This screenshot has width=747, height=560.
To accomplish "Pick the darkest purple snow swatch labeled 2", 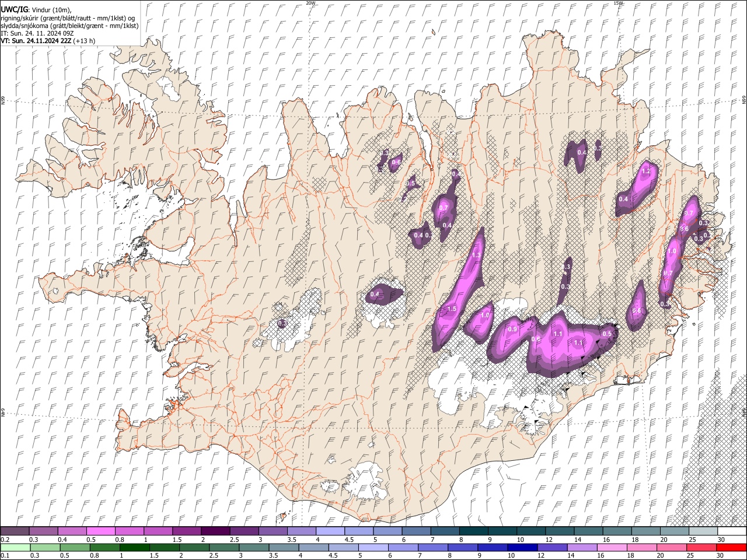I will [x=215, y=531].
